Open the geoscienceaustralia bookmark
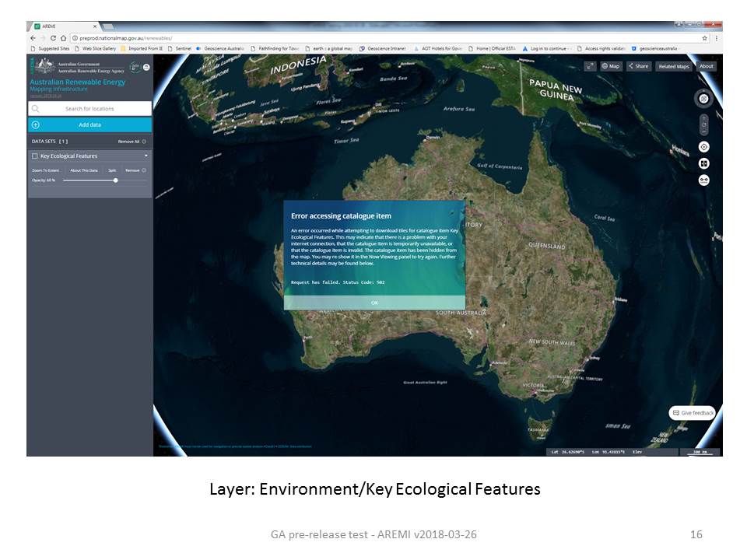747x560 pixels. tap(654, 48)
